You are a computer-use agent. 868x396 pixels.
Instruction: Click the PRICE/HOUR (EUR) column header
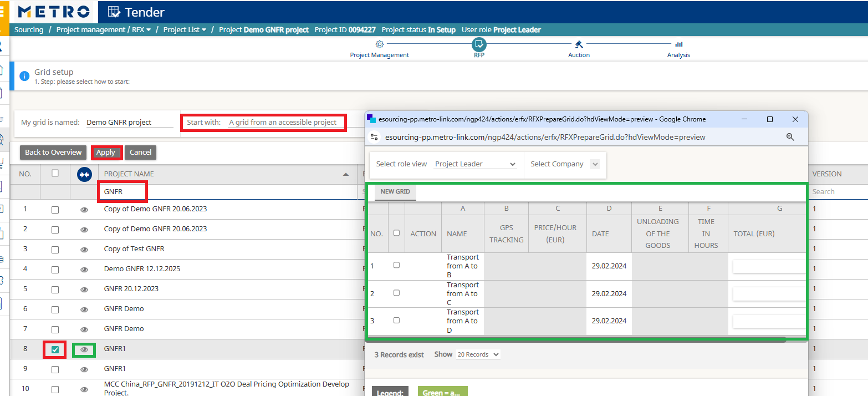[x=557, y=234]
